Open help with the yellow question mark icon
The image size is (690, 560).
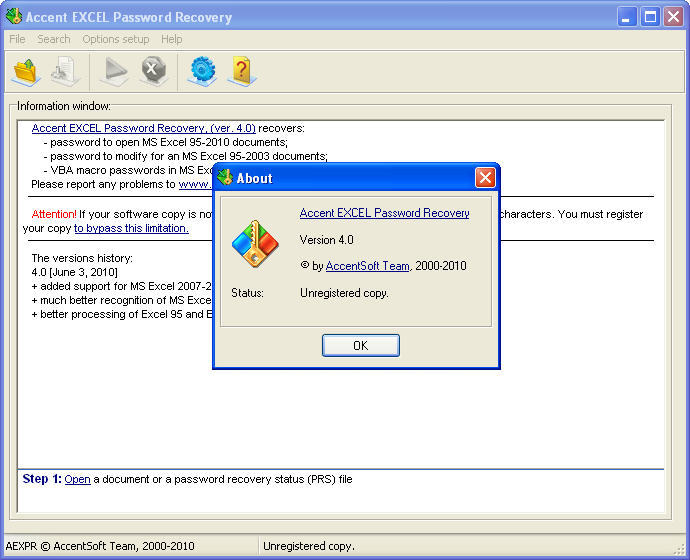click(x=242, y=72)
